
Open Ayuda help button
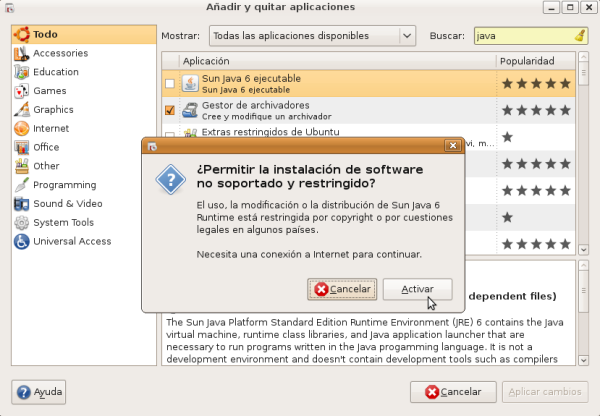click(39, 392)
